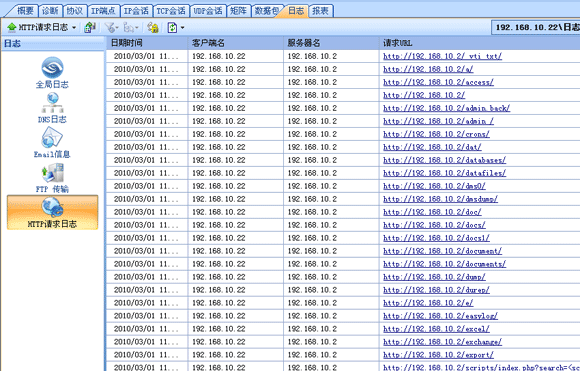The width and height of the screenshot is (580, 371).
Task: Click the 192.168.10.22\日志 path label
Action: pyautogui.click(x=537, y=27)
